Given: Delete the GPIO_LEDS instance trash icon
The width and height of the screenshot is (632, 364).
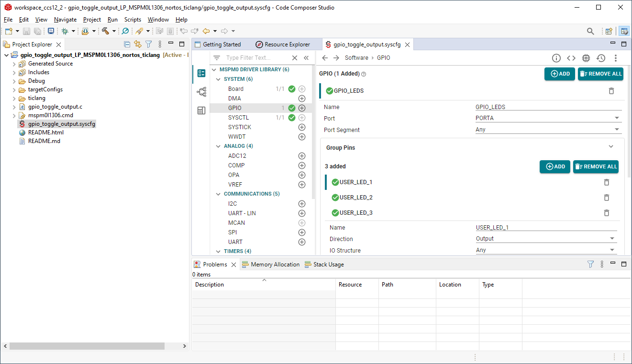Looking at the screenshot, I should point(611,91).
